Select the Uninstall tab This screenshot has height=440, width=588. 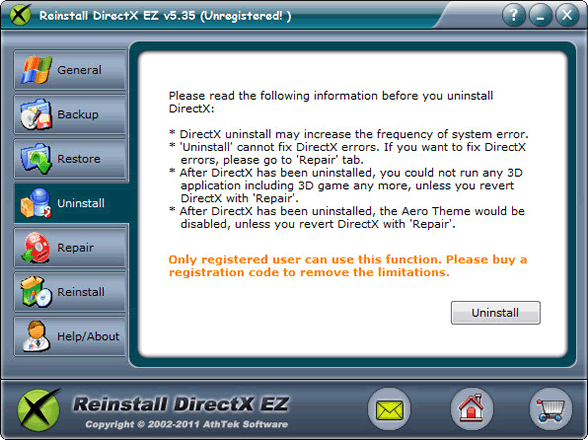coord(71,203)
